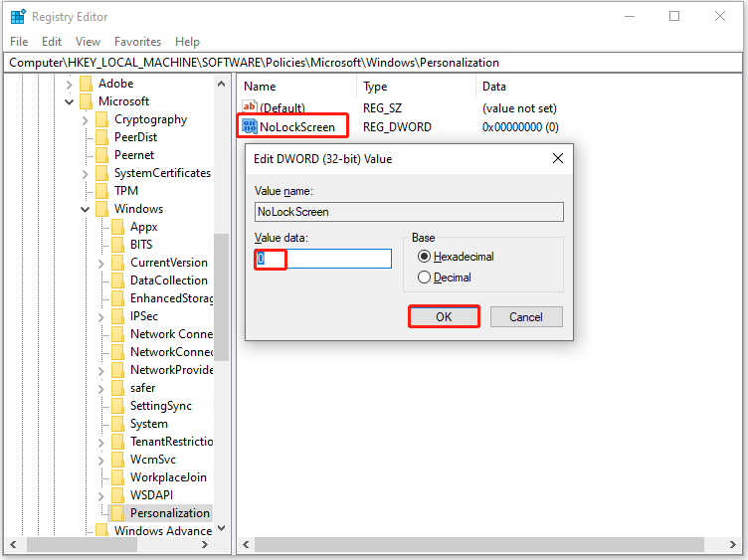Select the CurrentVersion folder icon

click(x=117, y=263)
